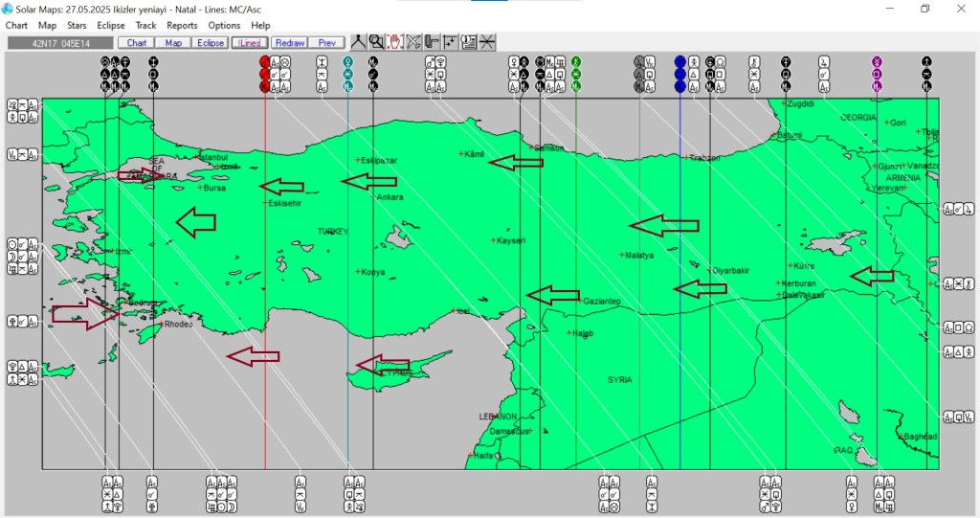Toggle the red hand pan tool
Viewport: 980px width, 518px height.
(394, 42)
